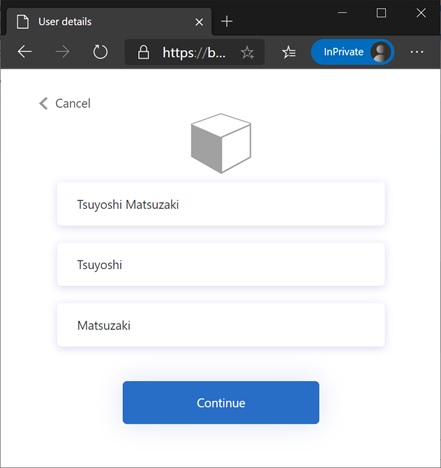Click the cube logo image
Viewport: 441px width, 468px height.
click(x=221, y=143)
